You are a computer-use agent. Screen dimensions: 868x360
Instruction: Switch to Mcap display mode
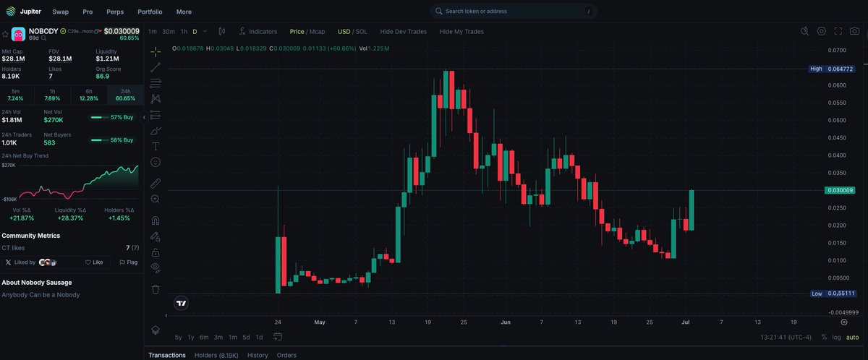coord(318,32)
